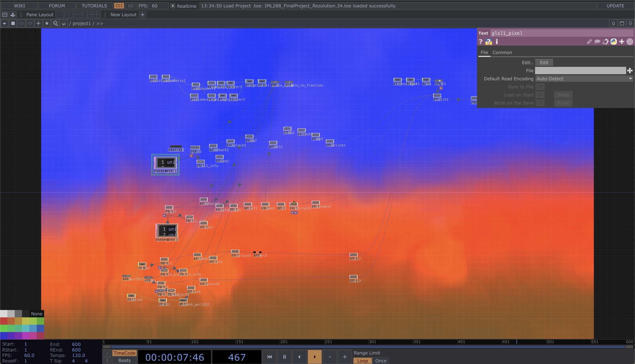This screenshot has height=364, width=635.
Task: Select the four-quadrant pane layout icon
Action: click(96, 15)
